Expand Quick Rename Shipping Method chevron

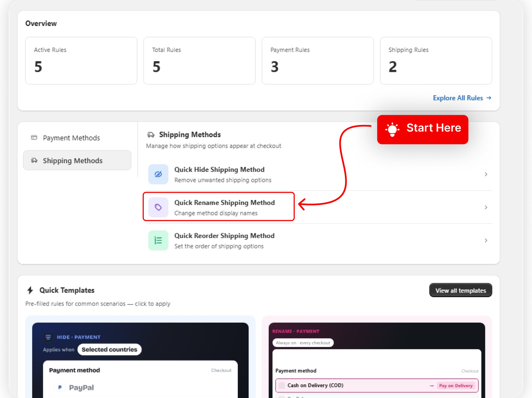pyautogui.click(x=486, y=207)
